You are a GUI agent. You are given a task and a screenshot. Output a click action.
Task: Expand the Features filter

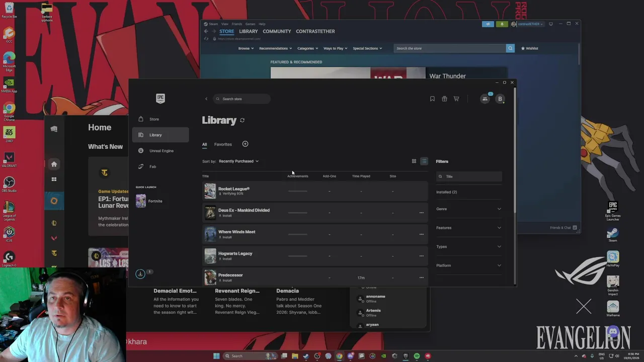point(469,228)
